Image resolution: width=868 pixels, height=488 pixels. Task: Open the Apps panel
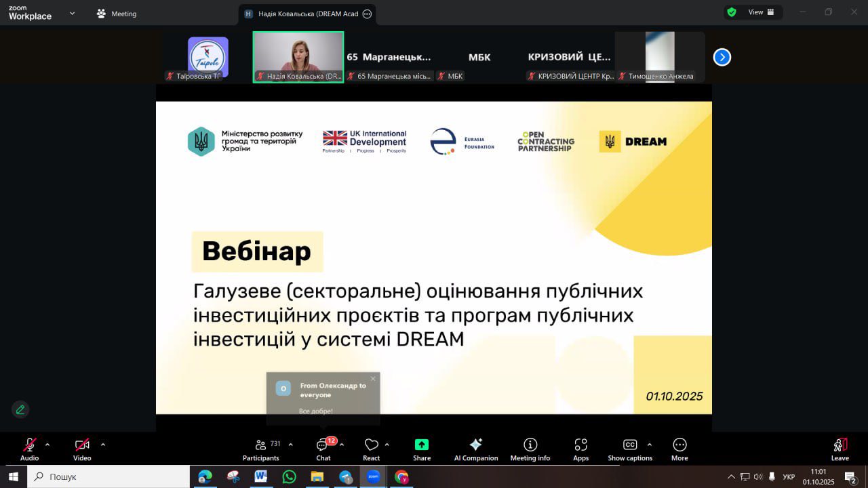click(x=580, y=449)
